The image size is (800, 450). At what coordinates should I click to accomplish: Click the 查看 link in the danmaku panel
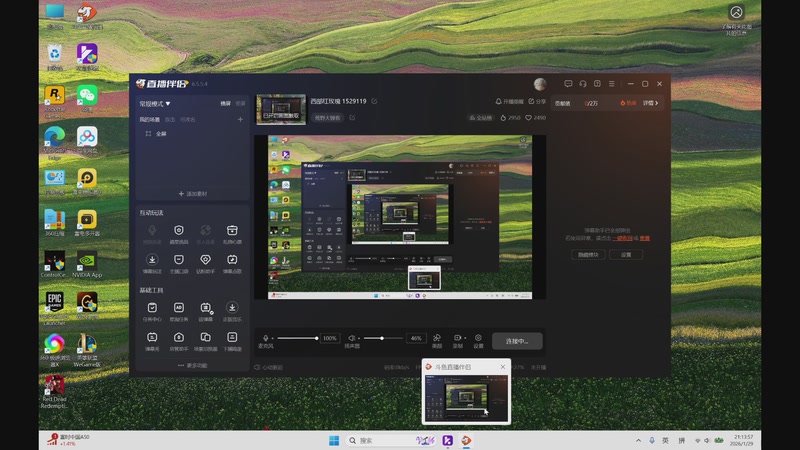click(645, 238)
